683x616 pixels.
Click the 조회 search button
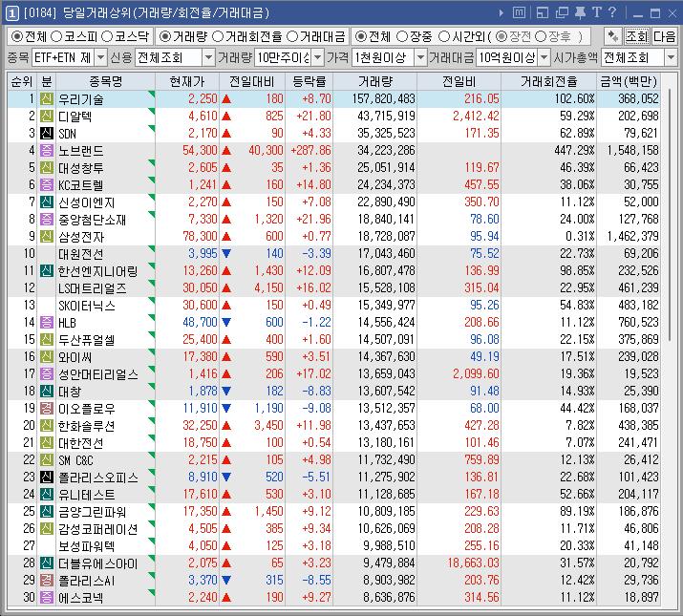pos(636,36)
